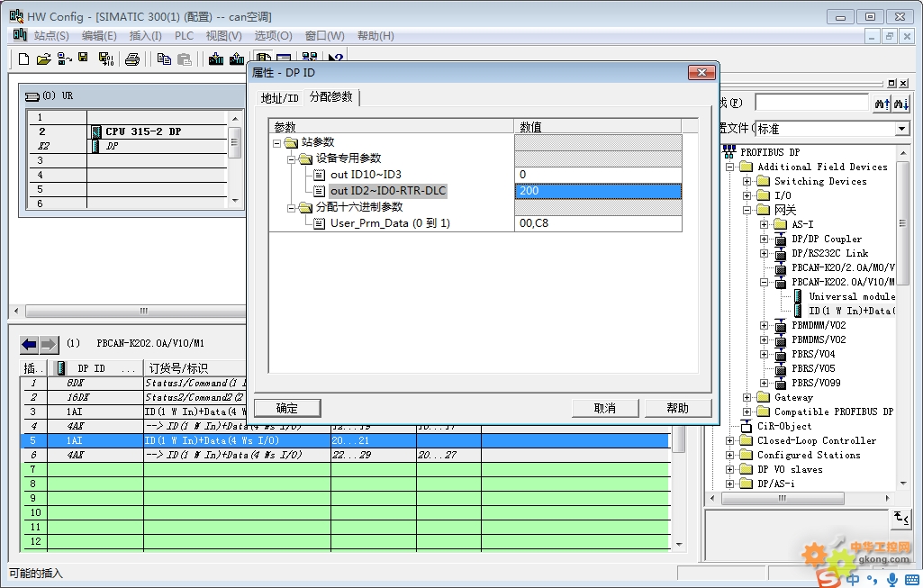Open the 编辑(E) menu
923x588 pixels.
point(99,36)
